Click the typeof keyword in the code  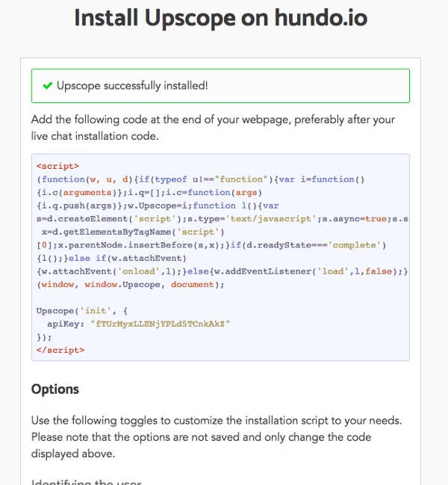(171, 179)
